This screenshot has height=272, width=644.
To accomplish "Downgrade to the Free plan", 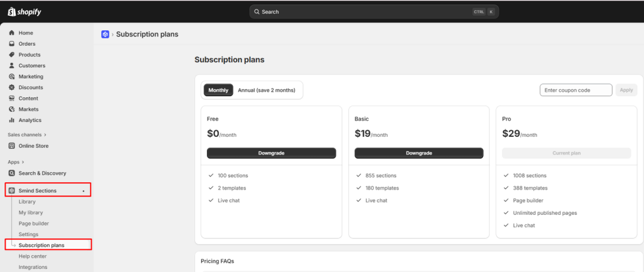I will (x=272, y=153).
